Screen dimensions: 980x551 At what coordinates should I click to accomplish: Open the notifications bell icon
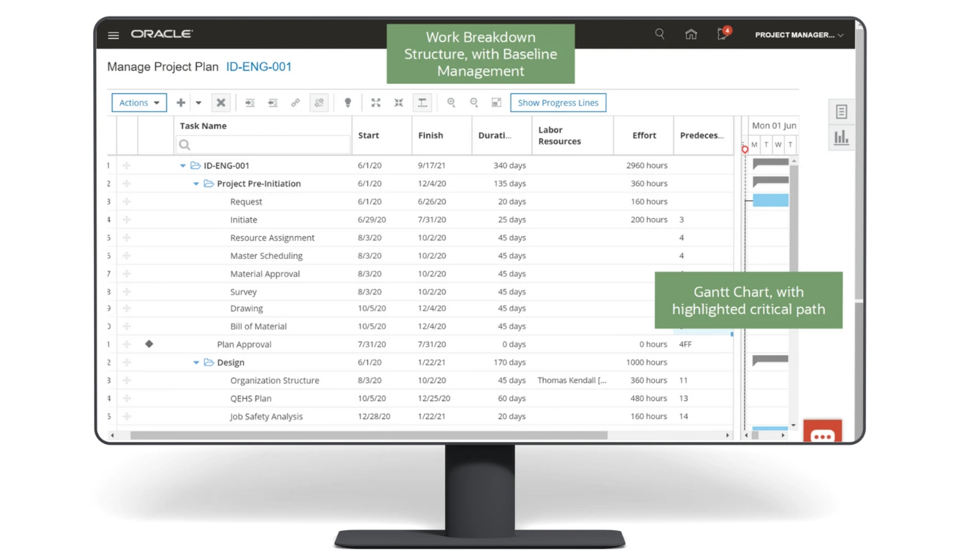tap(723, 34)
